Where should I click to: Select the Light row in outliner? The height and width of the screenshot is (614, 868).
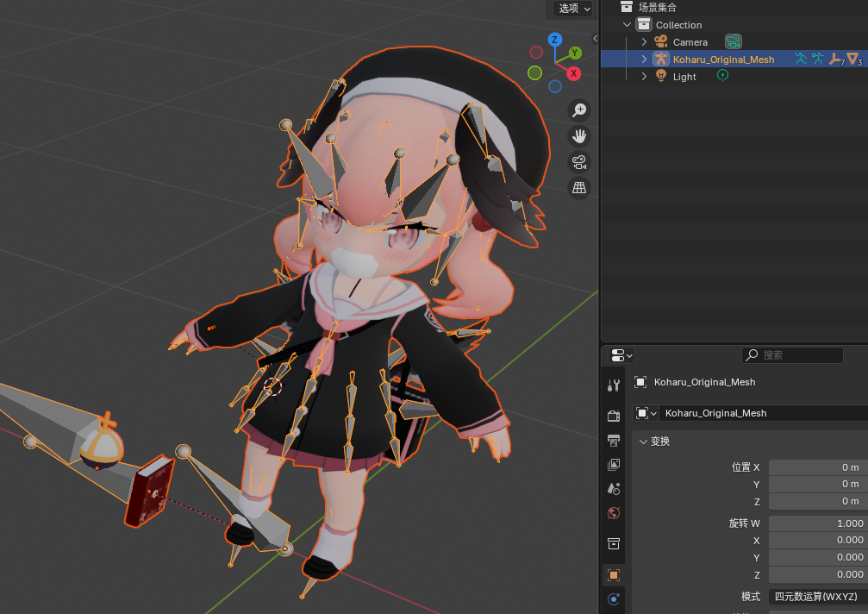734,77
